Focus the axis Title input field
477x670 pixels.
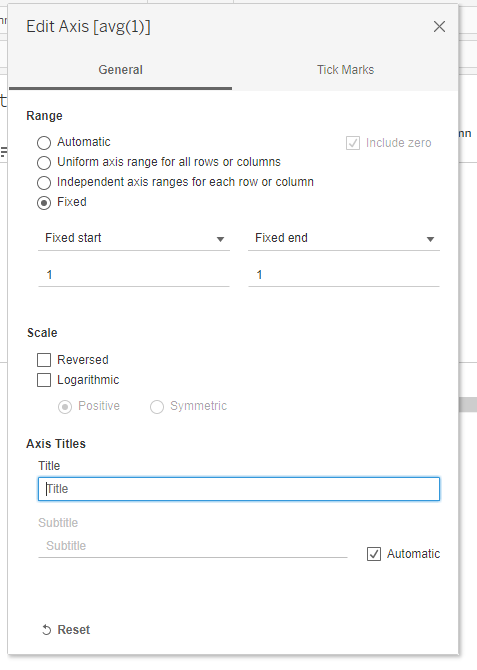click(x=239, y=489)
